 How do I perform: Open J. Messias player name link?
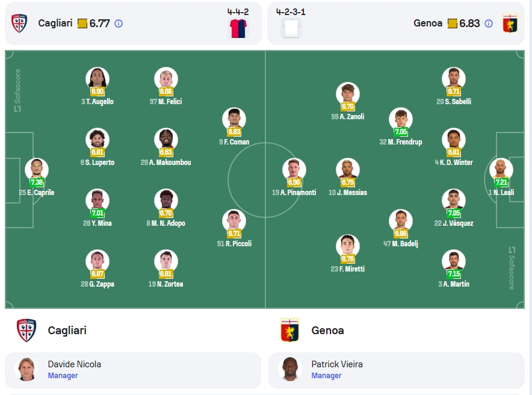[348, 193]
